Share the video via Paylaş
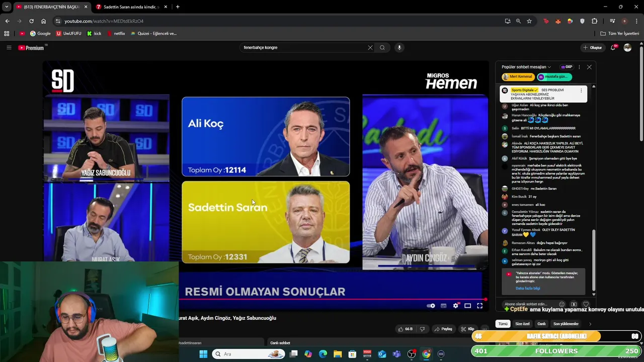The height and width of the screenshot is (362, 644). (443, 329)
